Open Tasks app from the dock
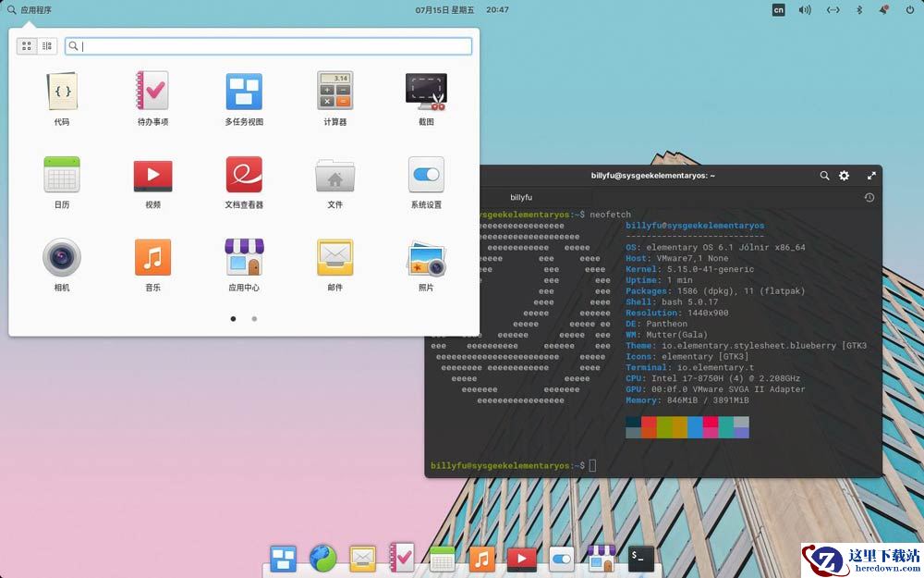Image resolution: width=924 pixels, height=578 pixels. (x=402, y=558)
